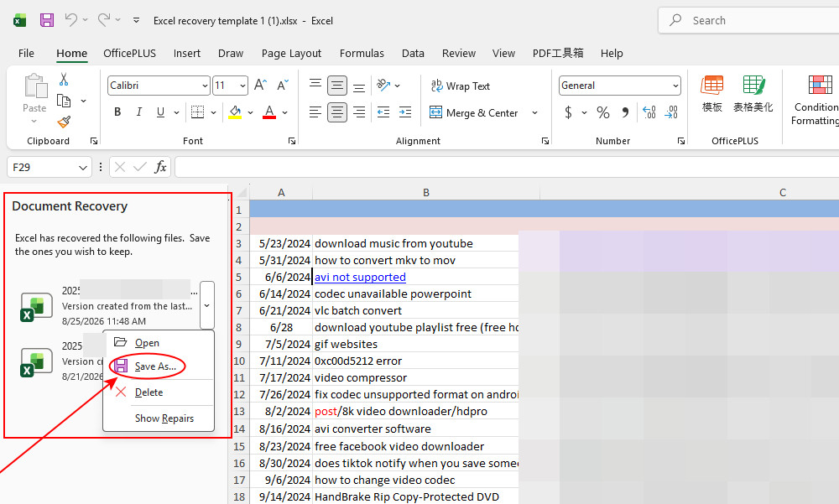Click the Insert Function fx icon

(160, 167)
